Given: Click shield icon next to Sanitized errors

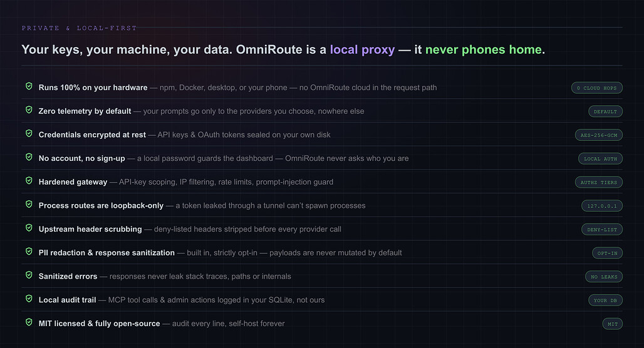Looking at the screenshot, I should coord(29,275).
